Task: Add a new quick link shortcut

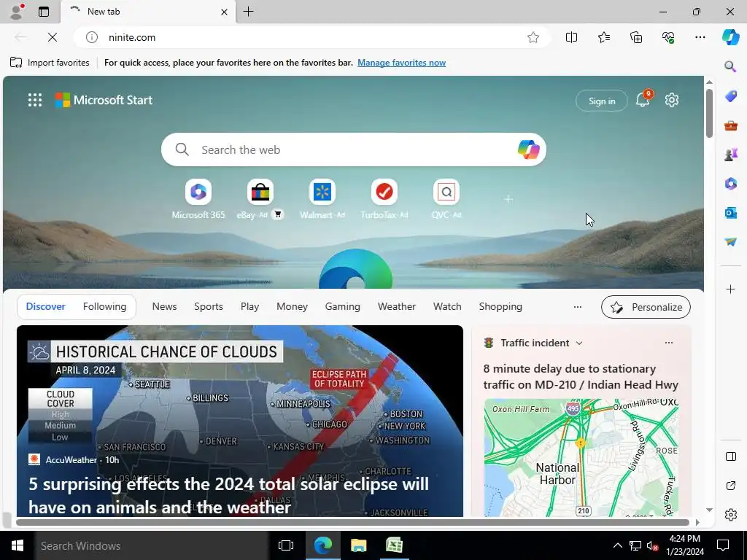Action: pyautogui.click(x=508, y=199)
